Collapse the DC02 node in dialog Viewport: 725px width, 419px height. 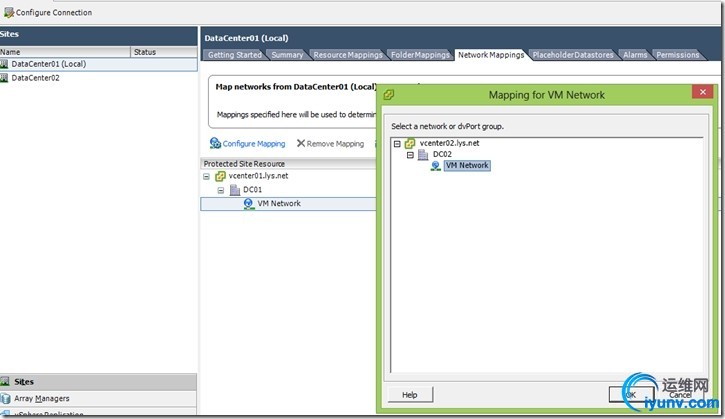(410, 155)
